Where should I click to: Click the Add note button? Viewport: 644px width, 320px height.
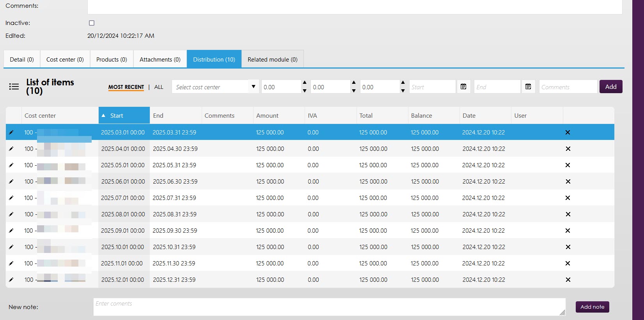point(592,307)
